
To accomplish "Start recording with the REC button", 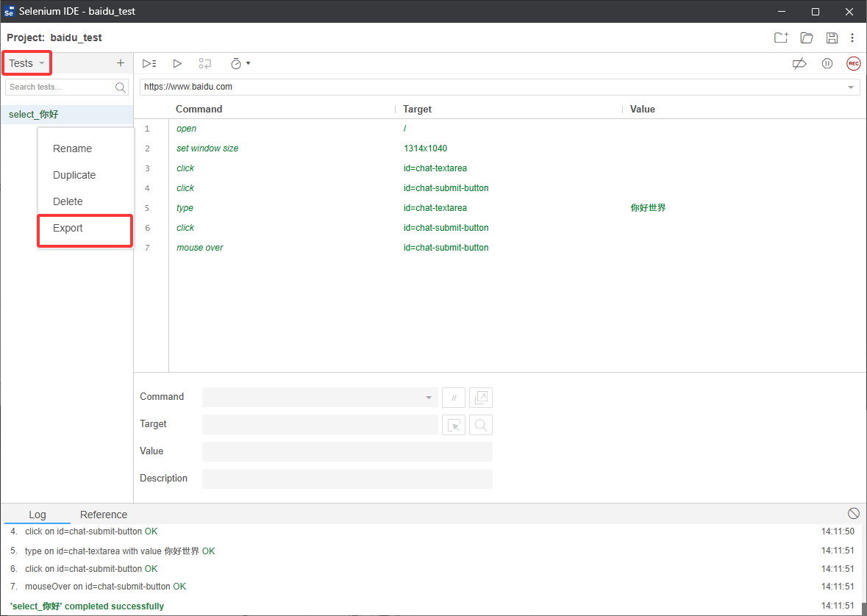I will 854,64.
